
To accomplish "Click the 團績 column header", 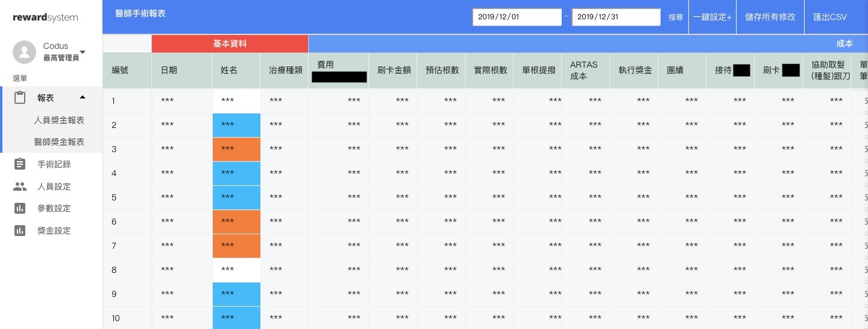I will click(x=682, y=71).
